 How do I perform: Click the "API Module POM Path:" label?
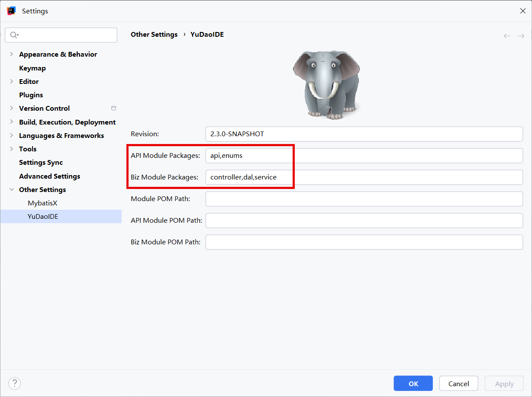tap(167, 221)
